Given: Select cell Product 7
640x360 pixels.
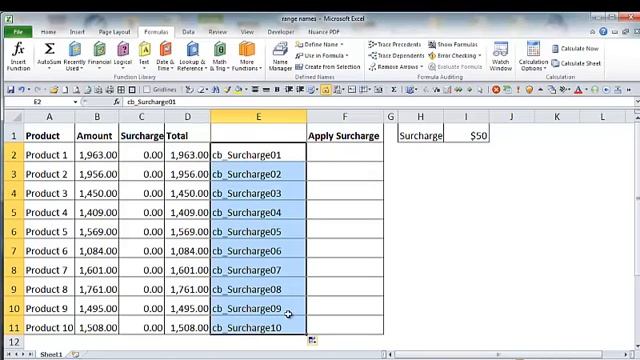Looking at the screenshot, I should tap(49, 270).
